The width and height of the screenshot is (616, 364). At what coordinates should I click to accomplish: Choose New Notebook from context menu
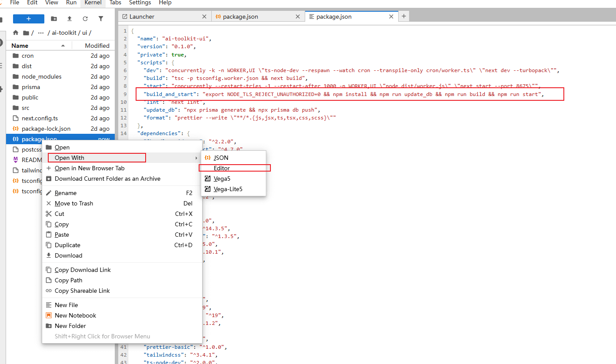click(122, 315)
